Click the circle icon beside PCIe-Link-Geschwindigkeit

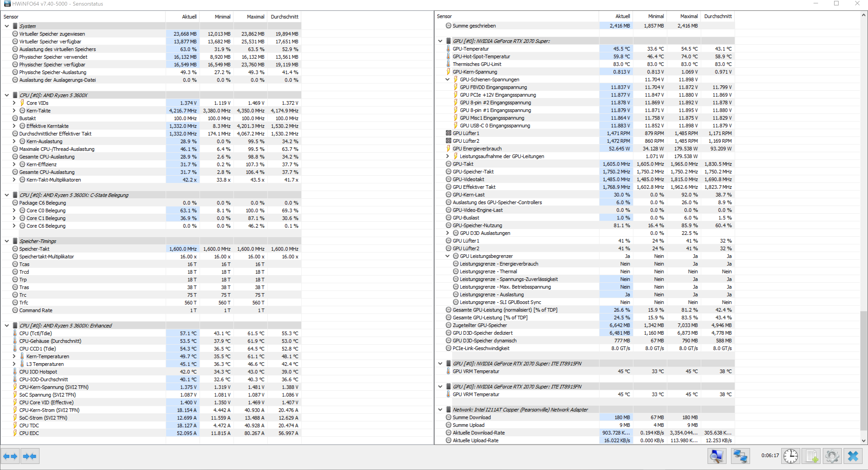448,348
